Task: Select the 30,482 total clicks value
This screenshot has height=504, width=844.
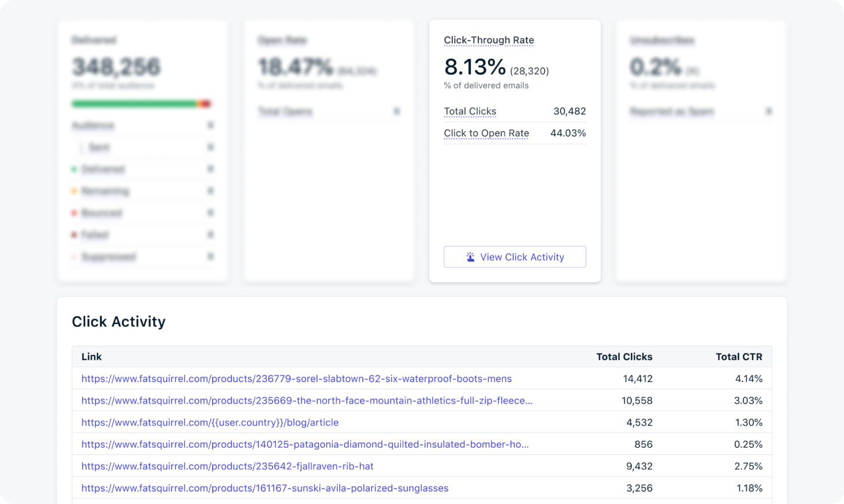Action: pos(570,111)
